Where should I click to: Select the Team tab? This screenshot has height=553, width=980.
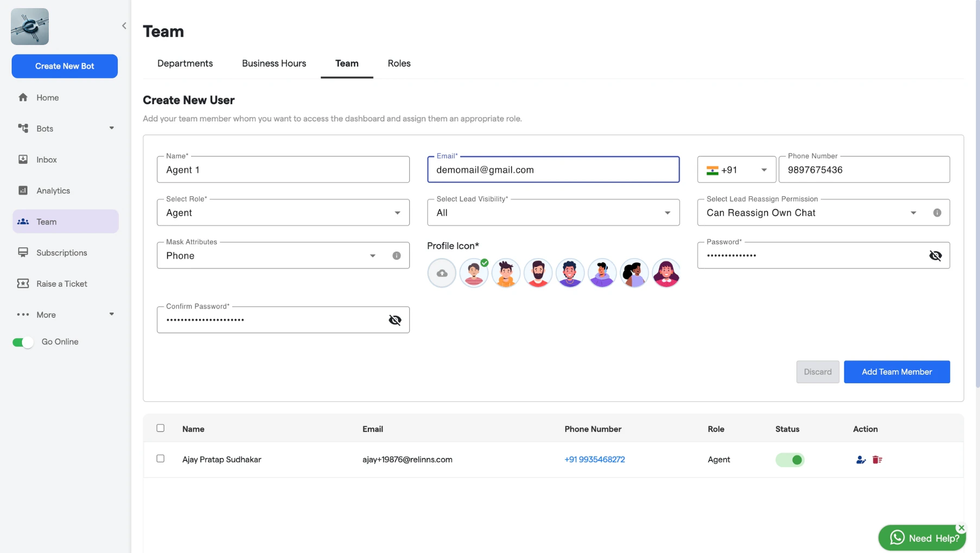pyautogui.click(x=347, y=63)
